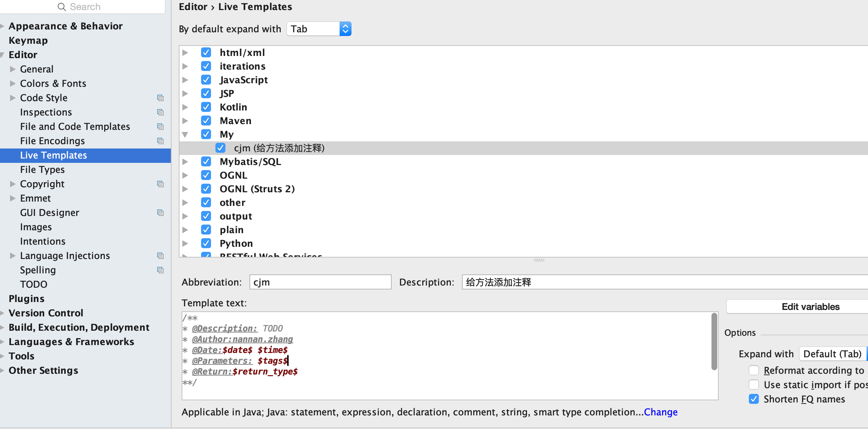Disable the cjm template checkbox

click(220, 148)
